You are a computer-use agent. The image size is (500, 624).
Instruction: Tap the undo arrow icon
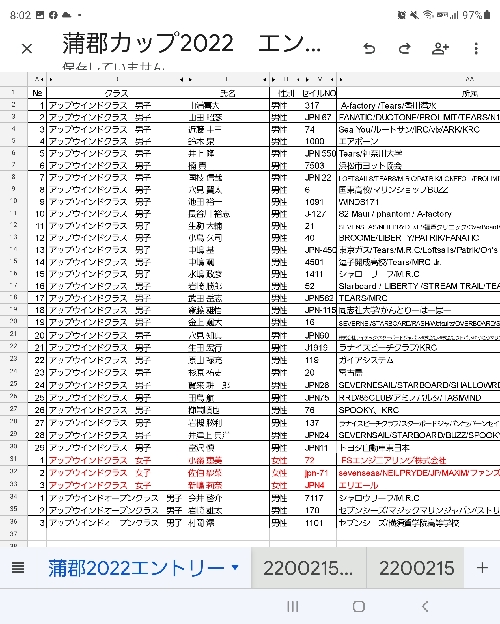(369, 49)
